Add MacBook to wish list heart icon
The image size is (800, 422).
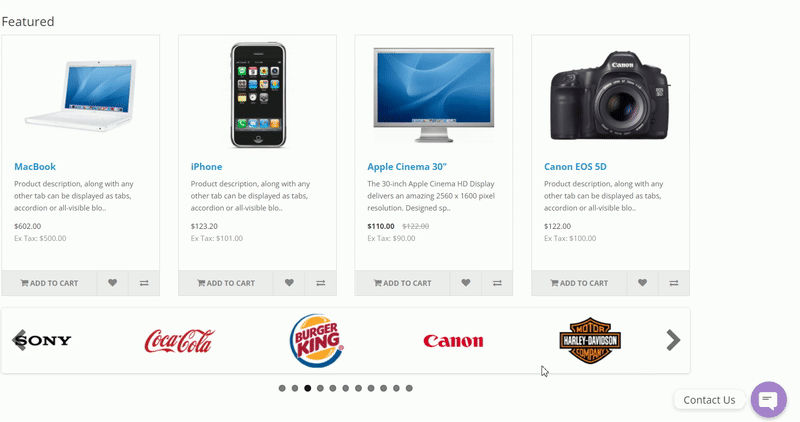[112, 283]
